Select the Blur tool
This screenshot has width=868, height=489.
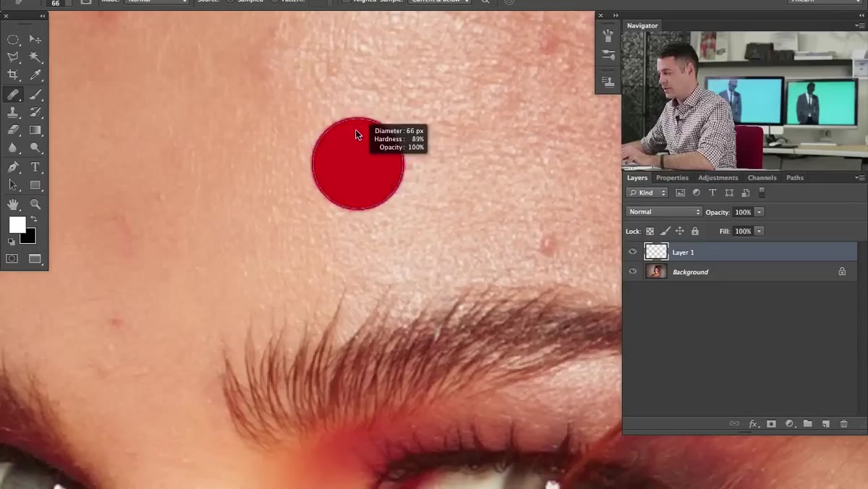coord(13,148)
